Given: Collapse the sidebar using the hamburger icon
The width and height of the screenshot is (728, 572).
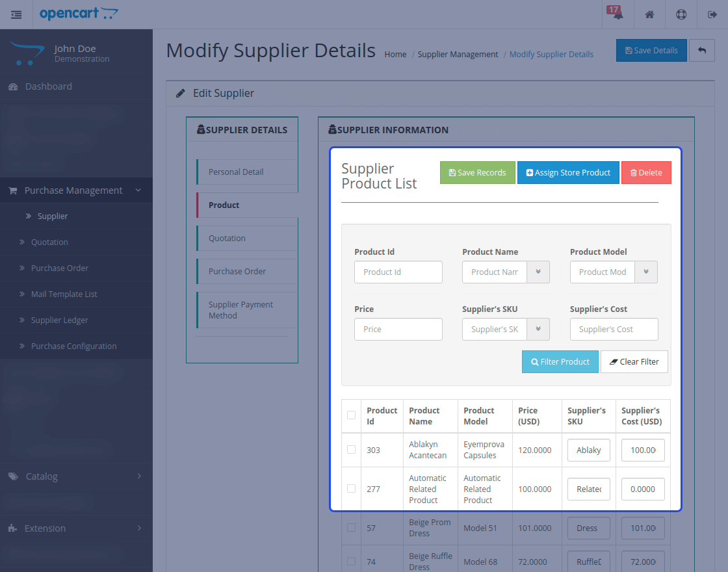Looking at the screenshot, I should pyautogui.click(x=16, y=14).
